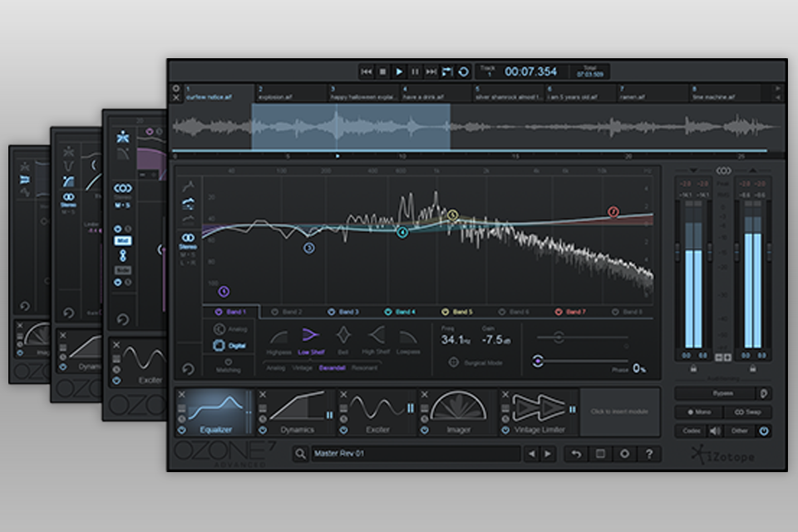Click the undo history icon
798x532 pixels.
point(576,454)
